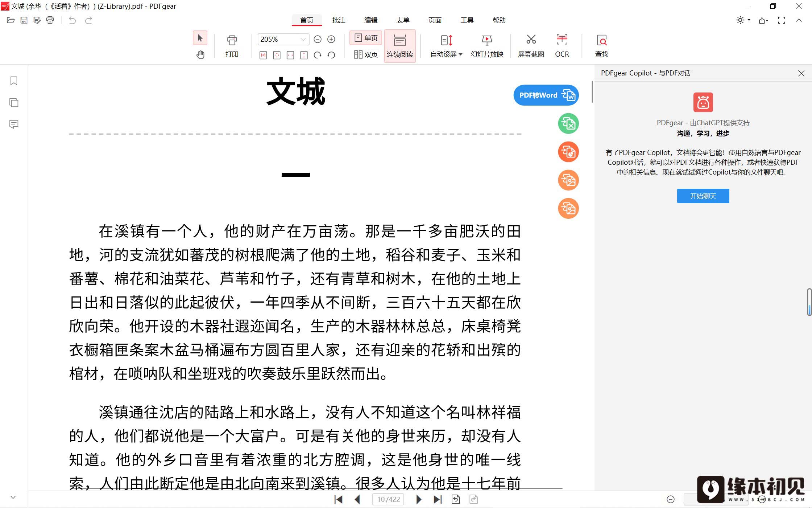
Task: Start the 幻灯片放映 slideshow
Action: tap(487, 46)
